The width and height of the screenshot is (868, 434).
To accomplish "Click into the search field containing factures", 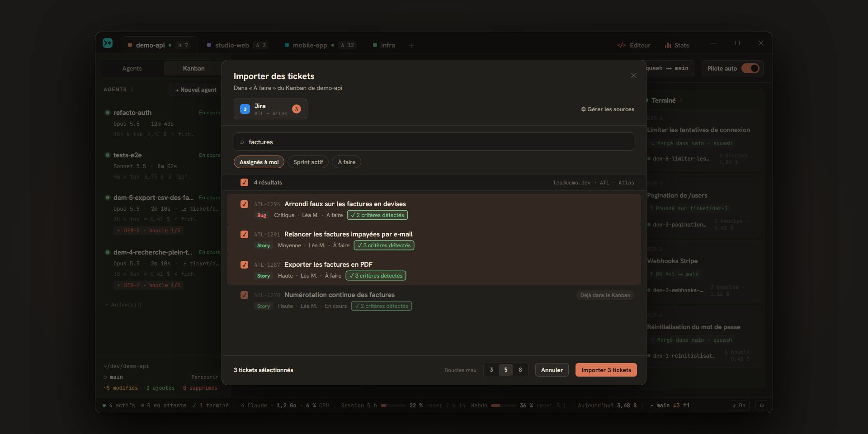I will tap(434, 142).
